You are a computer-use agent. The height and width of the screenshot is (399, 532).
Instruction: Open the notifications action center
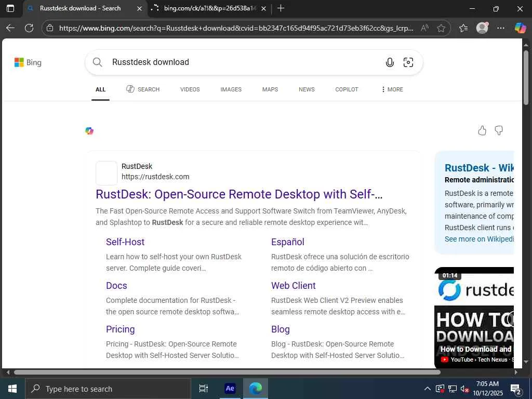pos(516,389)
